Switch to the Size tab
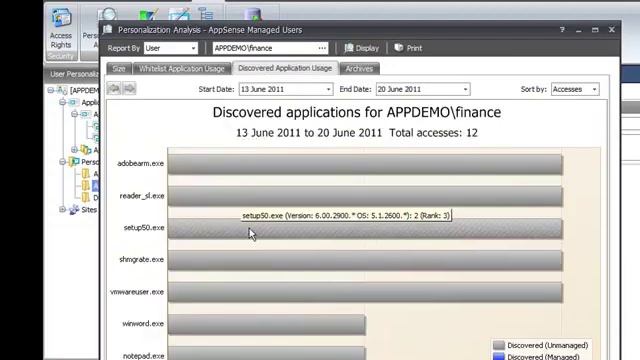The image size is (640, 360). (119, 69)
